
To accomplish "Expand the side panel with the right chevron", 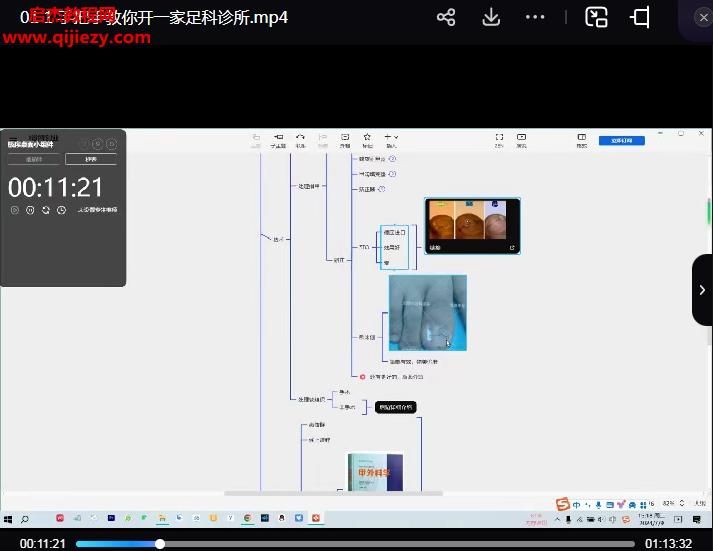I will 702,290.
